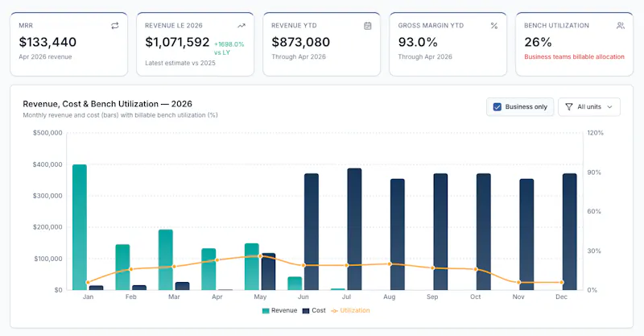The image size is (644, 336).
Task: Click the Utilization line marker icon in legend
Action: click(x=334, y=311)
